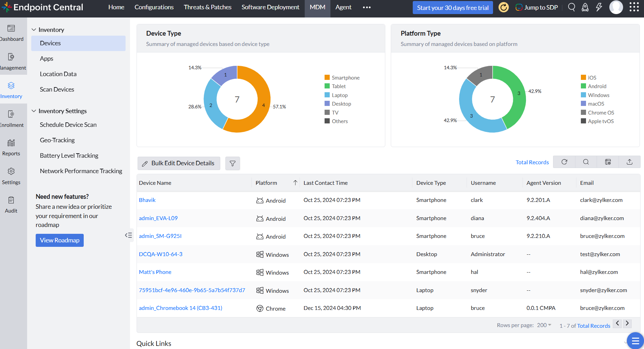644x349 pixels.
Task: Open the Configurations tab
Action: coord(154,7)
